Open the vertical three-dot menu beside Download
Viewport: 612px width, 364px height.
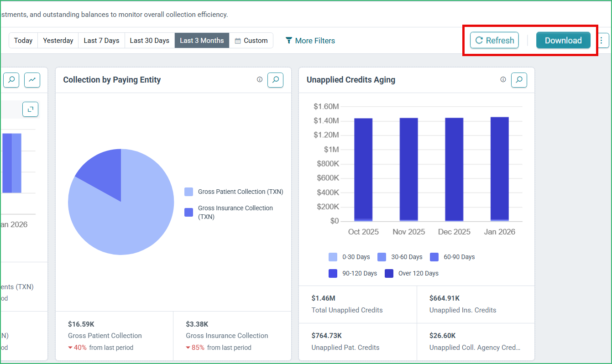[602, 41]
